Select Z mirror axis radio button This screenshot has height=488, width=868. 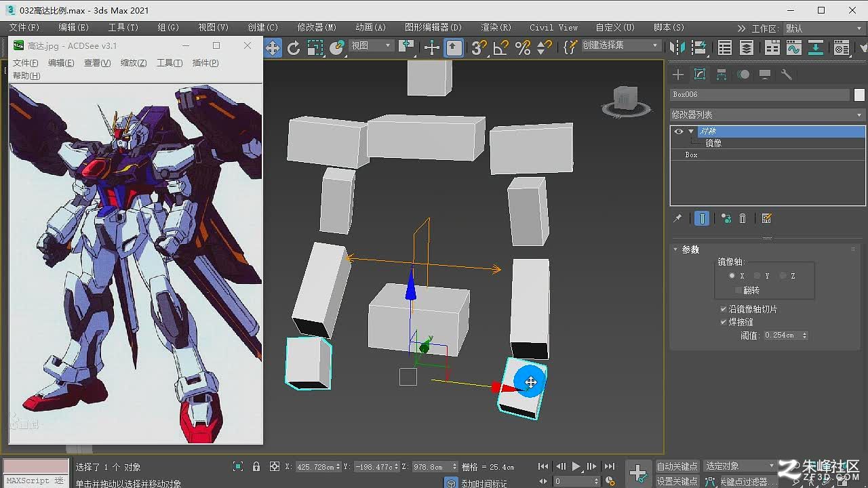(783, 276)
